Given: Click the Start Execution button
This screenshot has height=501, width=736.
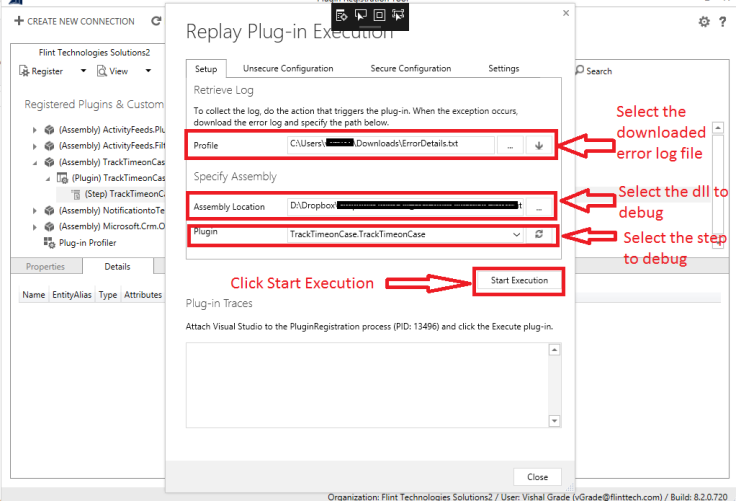Looking at the screenshot, I should [519, 281].
